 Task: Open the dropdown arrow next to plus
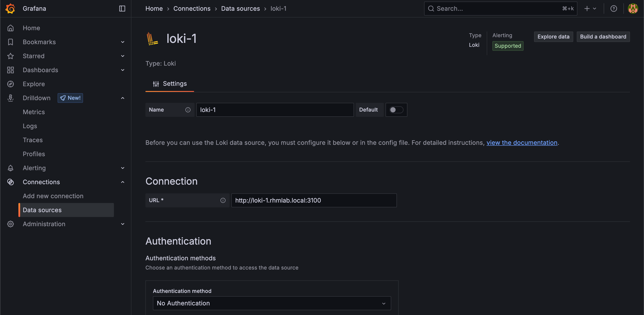pyautogui.click(x=594, y=9)
